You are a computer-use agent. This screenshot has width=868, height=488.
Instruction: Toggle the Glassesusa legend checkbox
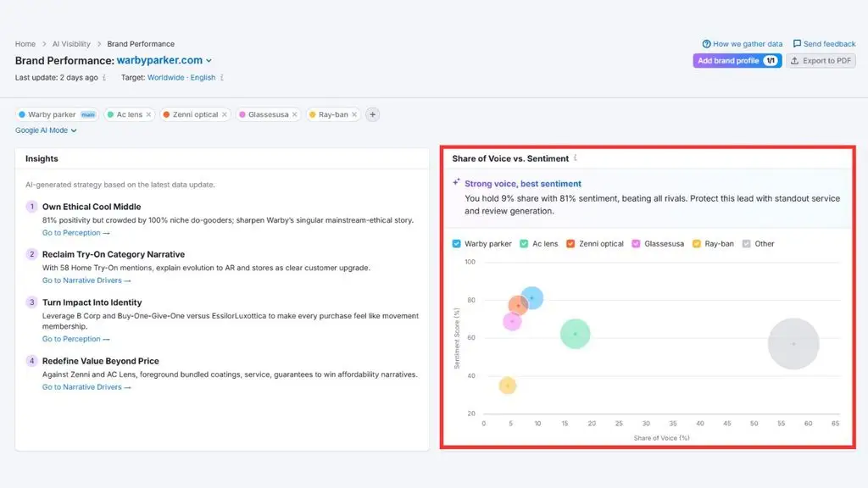tap(636, 243)
